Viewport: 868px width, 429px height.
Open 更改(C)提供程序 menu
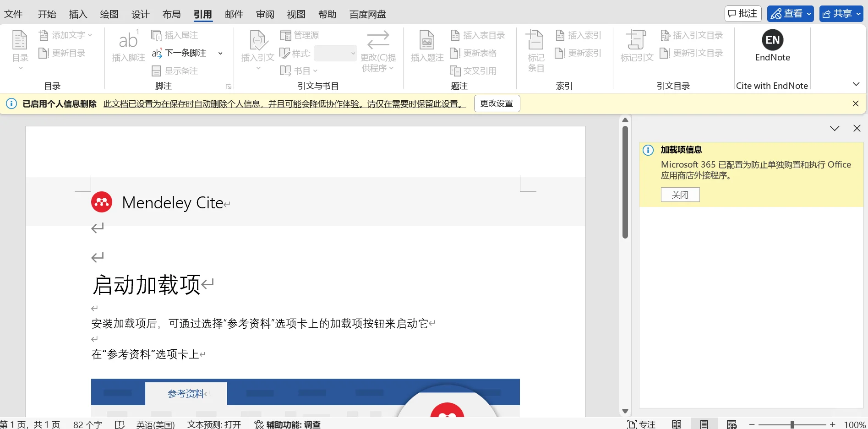click(x=378, y=51)
